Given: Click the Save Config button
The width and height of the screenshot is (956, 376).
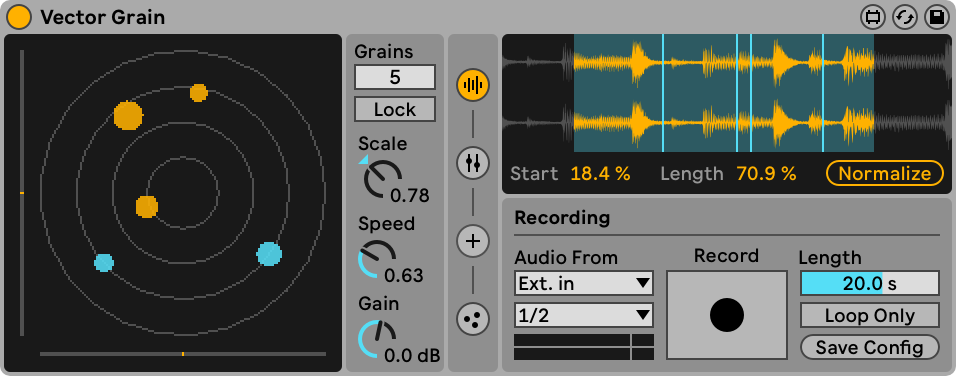Looking at the screenshot, I should click(x=869, y=347).
